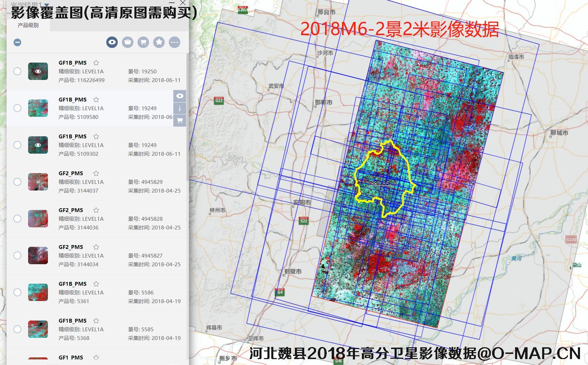588x365 pixels.
Task: Switch to the 产品级别 tab
Action: [x=28, y=25]
